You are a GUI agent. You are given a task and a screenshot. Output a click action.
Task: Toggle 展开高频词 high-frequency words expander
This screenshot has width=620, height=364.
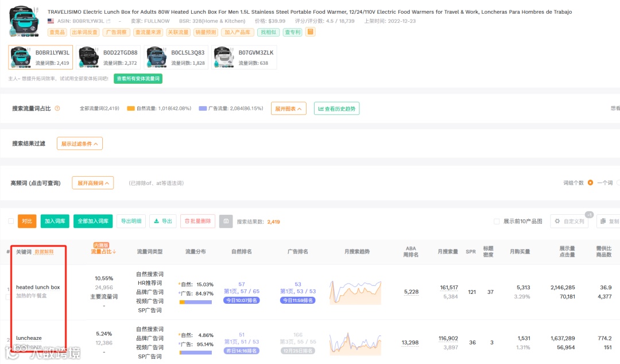[92, 183]
